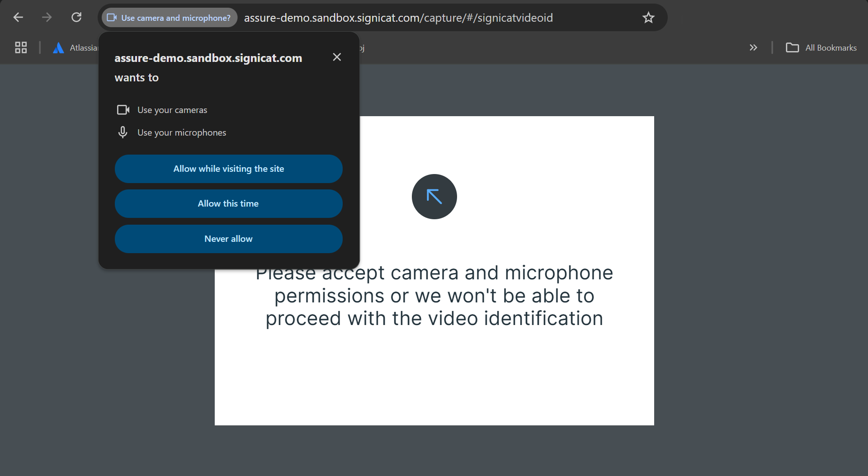Click the camera icon beside 'Use your cameras'

pyautogui.click(x=123, y=110)
